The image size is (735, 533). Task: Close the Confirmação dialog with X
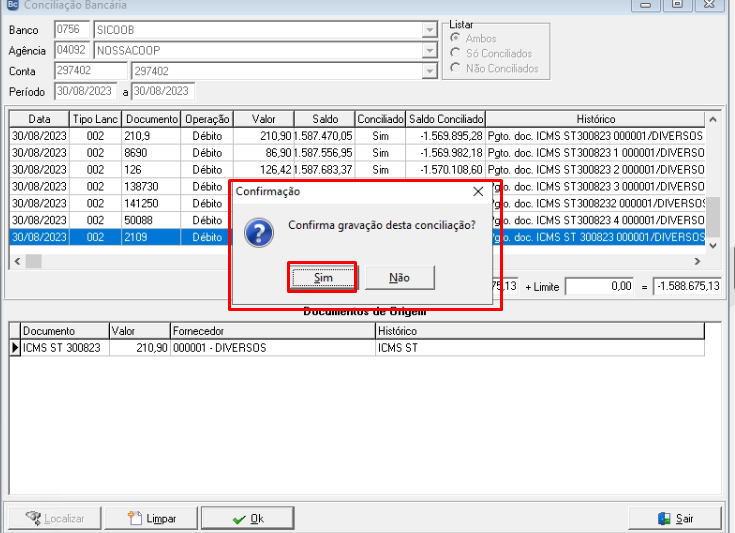coord(478,191)
